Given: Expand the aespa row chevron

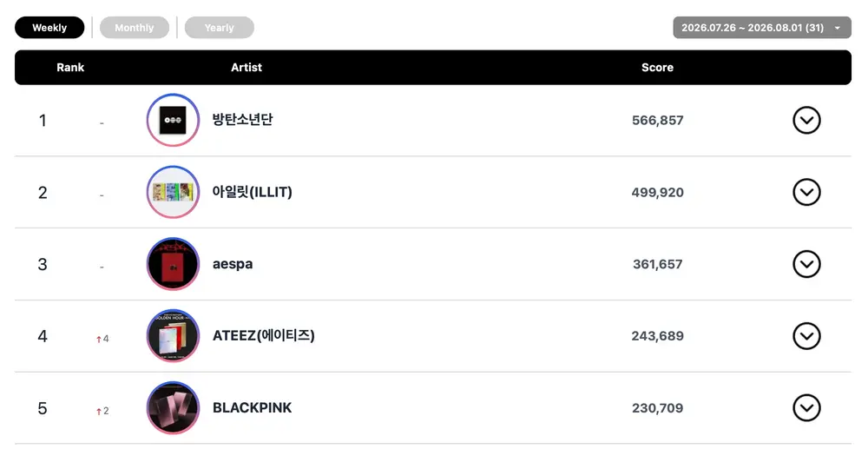Looking at the screenshot, I should pyautogui.click(x=806, y=264).
